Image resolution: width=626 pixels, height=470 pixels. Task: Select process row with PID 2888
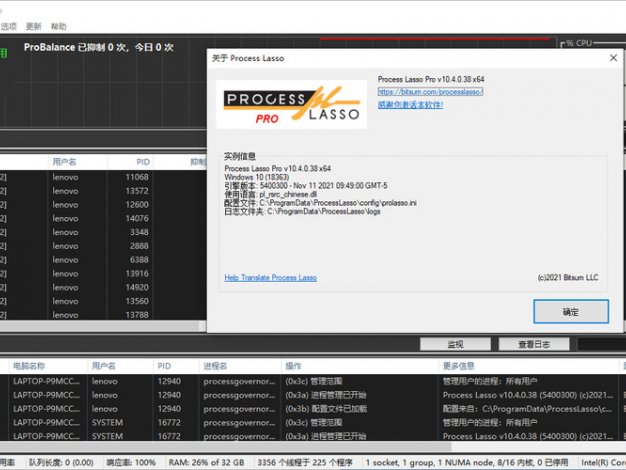[103, 246]
